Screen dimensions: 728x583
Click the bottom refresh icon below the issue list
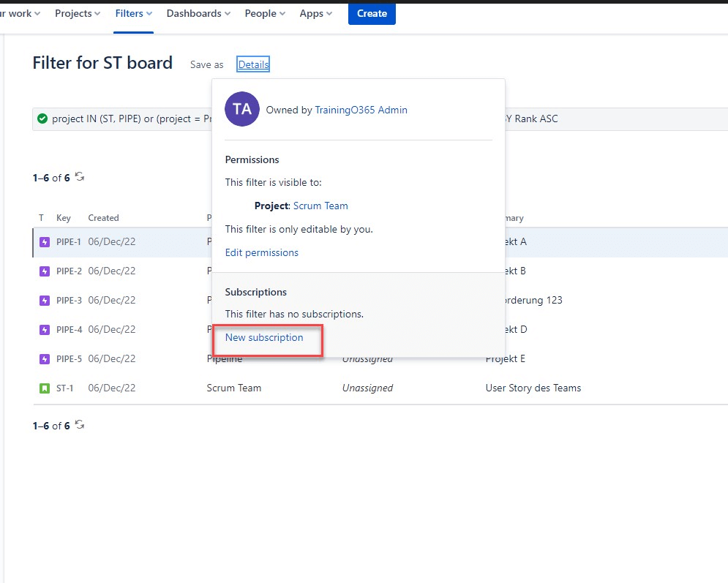coord(80,424)
